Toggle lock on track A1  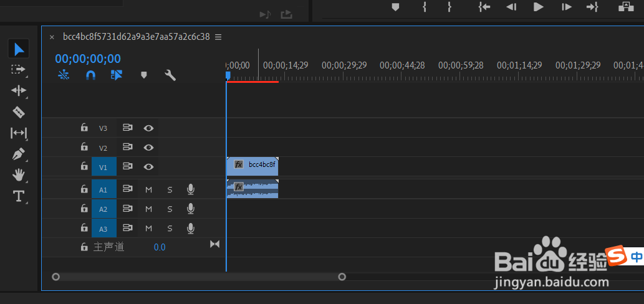84,189
